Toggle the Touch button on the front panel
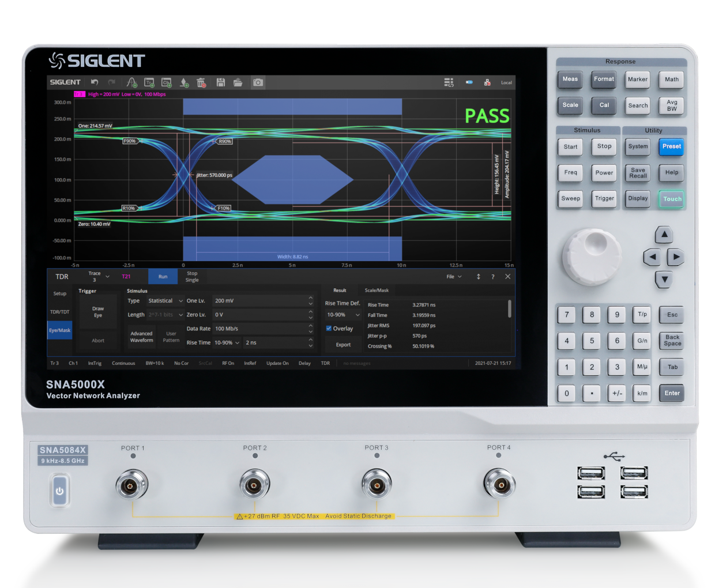This screenshot has width=715, height=588. pos(672,199)
